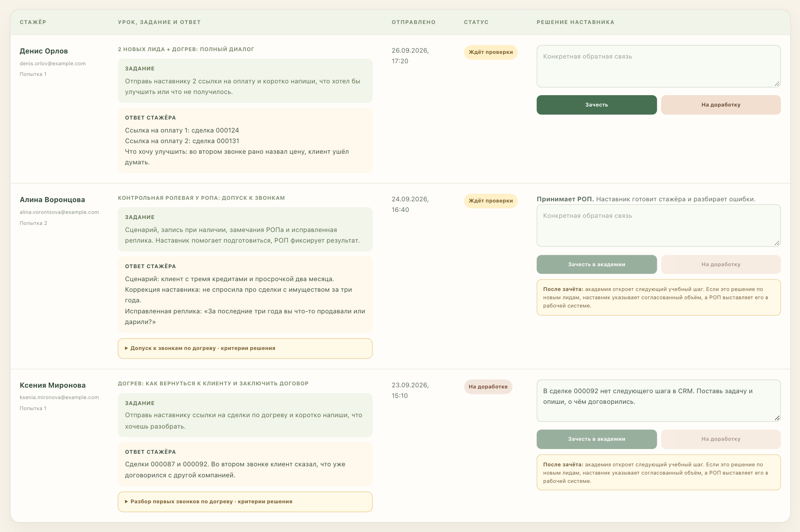This screenshot has width=800, height=532.
Task: Click Зачесть button for Денис Орлов
Action: 596,105
